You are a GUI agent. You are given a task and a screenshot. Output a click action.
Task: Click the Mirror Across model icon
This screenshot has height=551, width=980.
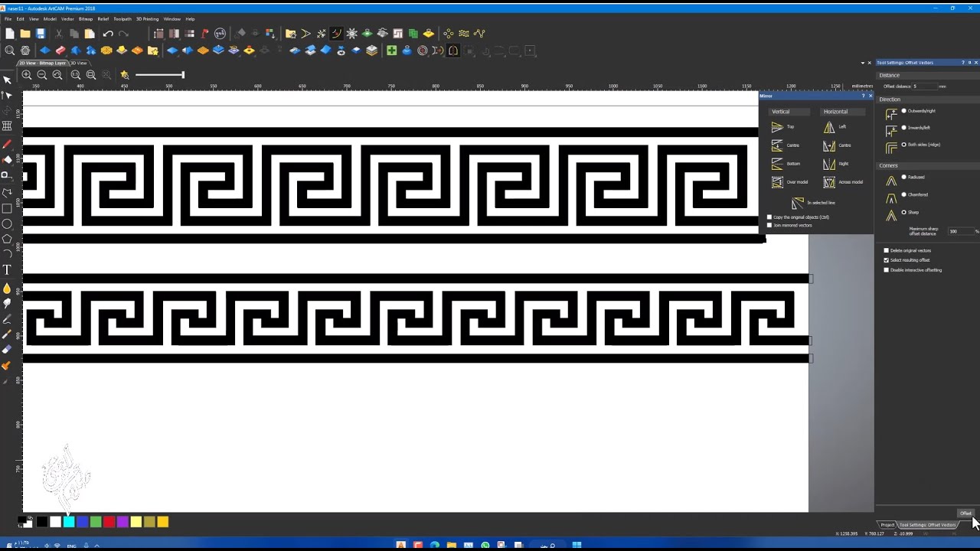click(829, 182)
